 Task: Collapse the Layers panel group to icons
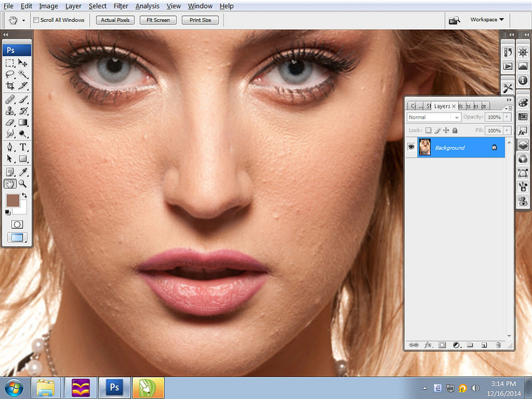click(509, 100)
